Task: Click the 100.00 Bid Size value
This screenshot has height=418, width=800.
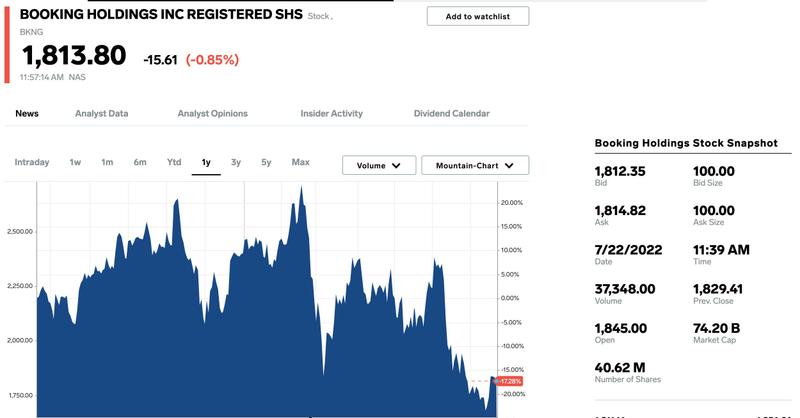Action: click(714, 171)
